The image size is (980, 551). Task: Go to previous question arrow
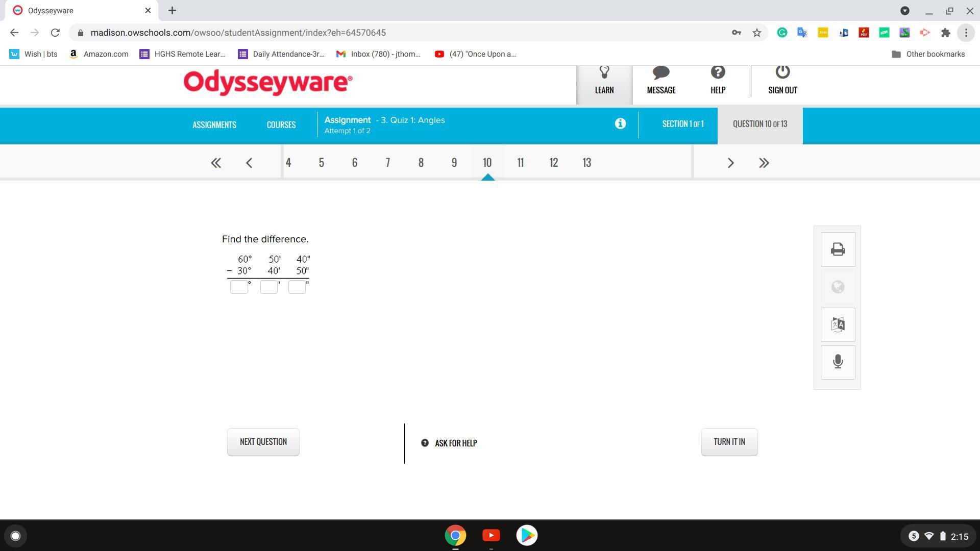249,163
